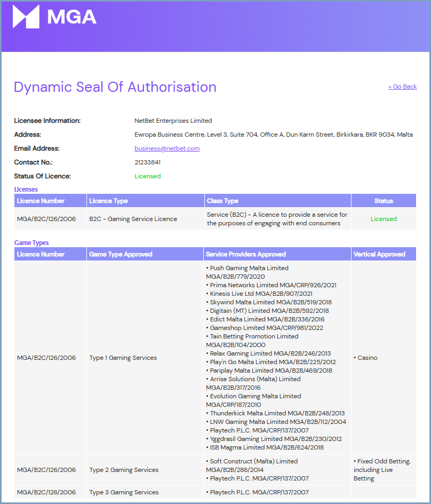
Task: Select Gameshop Limited MGA/CRP/981/2022 entry
Action: tap(265, 327)
